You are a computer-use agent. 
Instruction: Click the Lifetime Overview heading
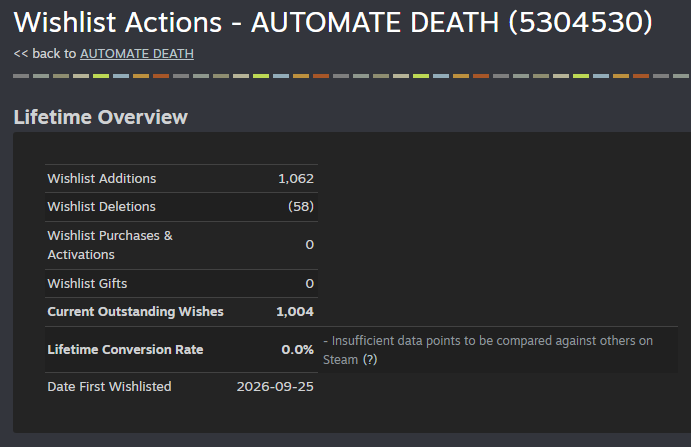click(x=100, y=117)
